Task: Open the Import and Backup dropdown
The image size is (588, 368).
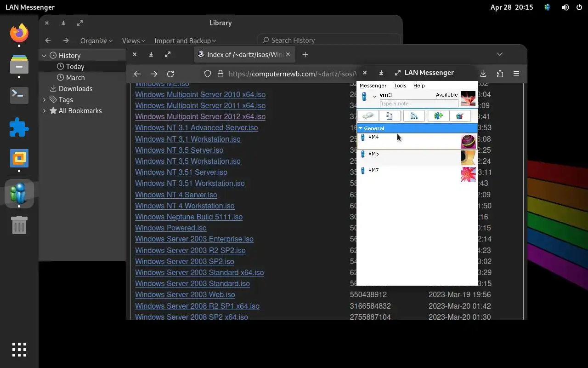Action: coord(185,40)
